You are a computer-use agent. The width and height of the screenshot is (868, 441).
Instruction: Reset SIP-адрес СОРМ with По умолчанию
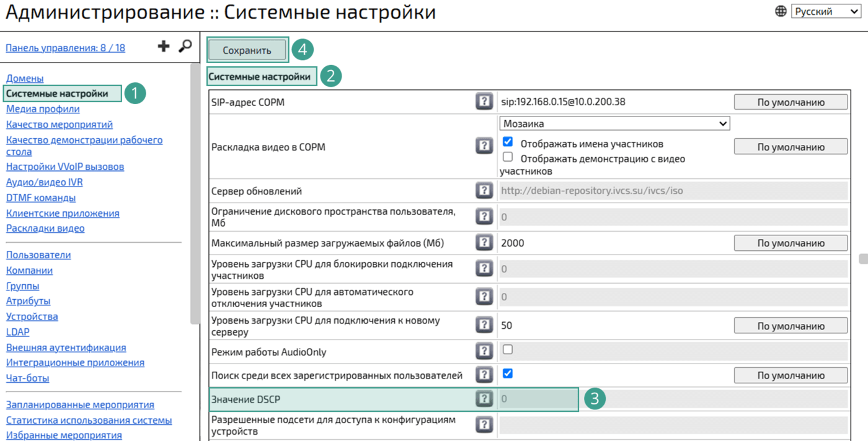tap(790, 102)
